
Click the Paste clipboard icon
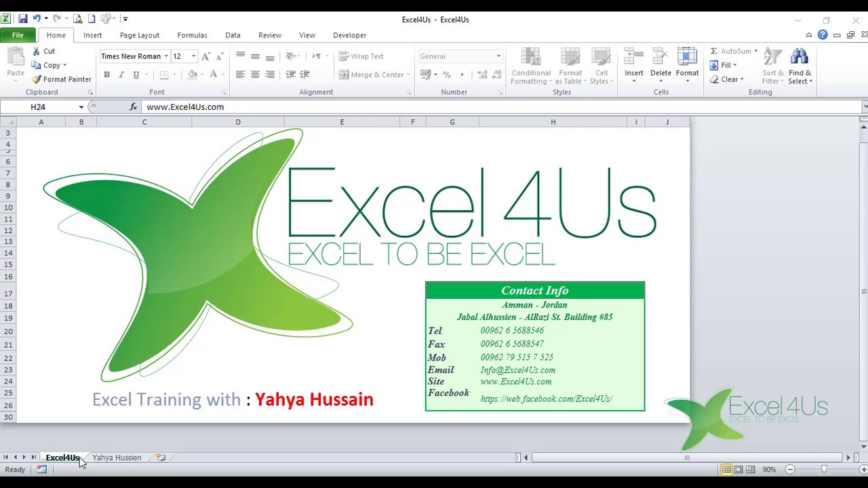coord(16,58)
